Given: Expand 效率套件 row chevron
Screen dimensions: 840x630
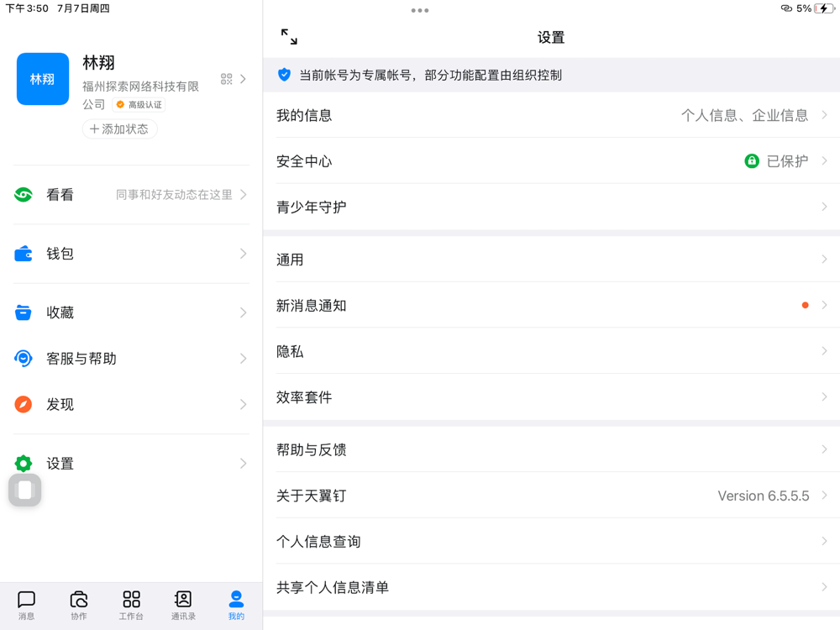Looking at the screenshot, I should 825,397.
